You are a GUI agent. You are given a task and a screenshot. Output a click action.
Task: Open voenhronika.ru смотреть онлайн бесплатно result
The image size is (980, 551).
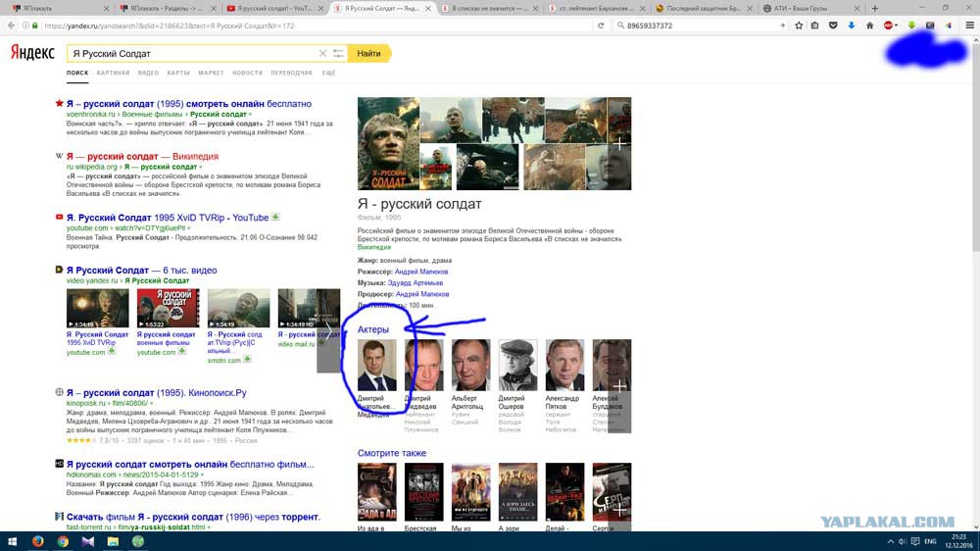tap(189, 104)
